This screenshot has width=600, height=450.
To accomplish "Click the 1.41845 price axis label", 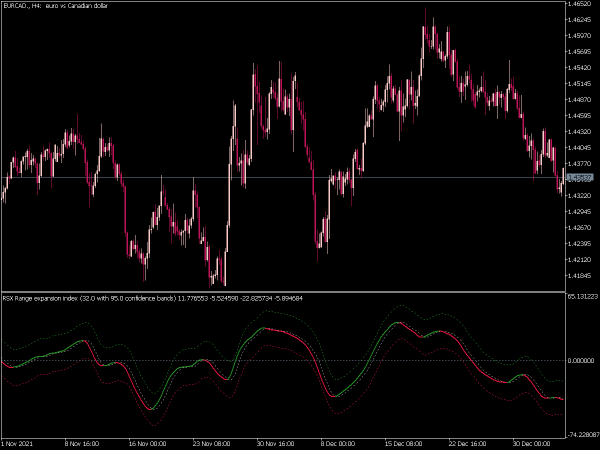I will pyautogui.click(x=580, y=276).
